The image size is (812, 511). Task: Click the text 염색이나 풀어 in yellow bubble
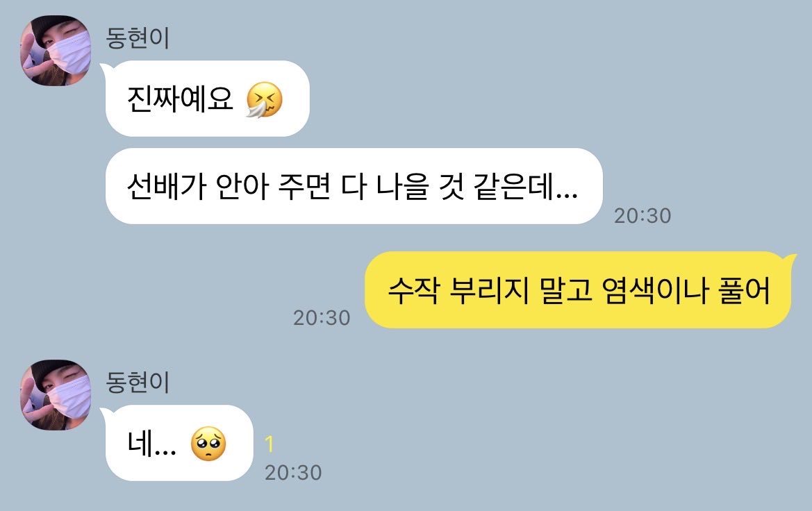click(x=686, y=290)
